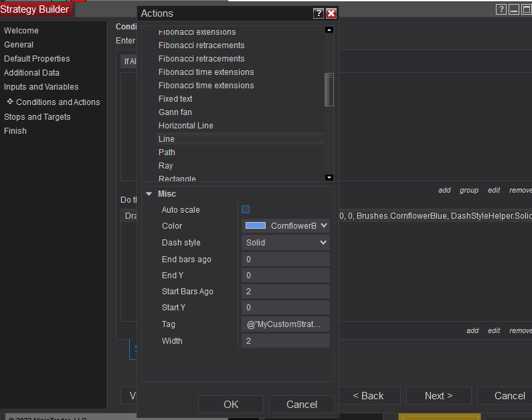Image resolution: width=532 pixels, height=420 pixels.
Task: Open the Finish page
Action: pyautogui.click(x=15, y=131)
